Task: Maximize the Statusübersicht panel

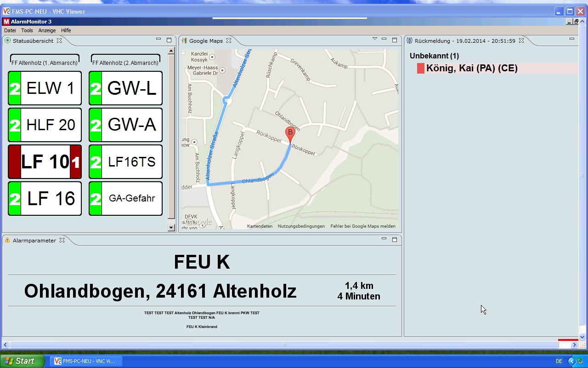Action: tap(169, 40)
